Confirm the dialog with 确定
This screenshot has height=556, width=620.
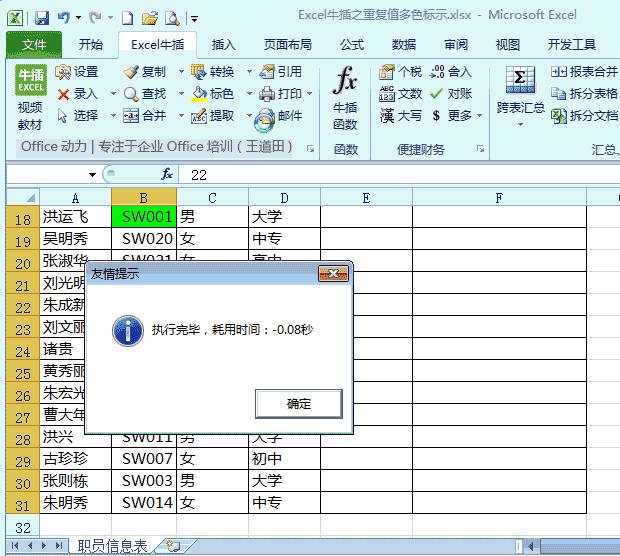(299, 404)
